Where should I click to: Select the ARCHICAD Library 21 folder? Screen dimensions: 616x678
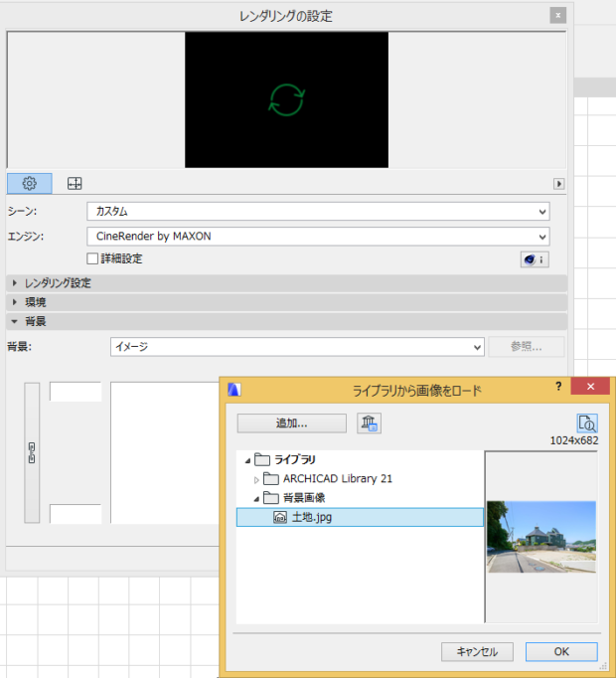point(338,478)
